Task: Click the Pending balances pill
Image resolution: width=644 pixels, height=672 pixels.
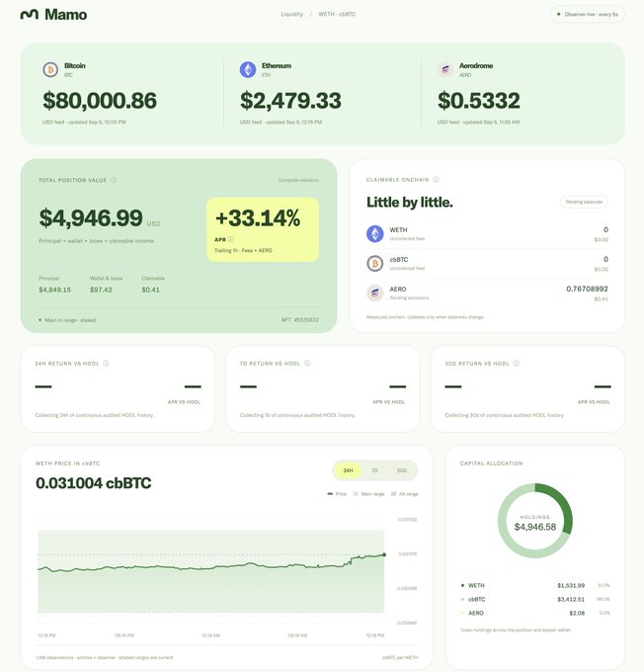Action: tap(584, 202)
